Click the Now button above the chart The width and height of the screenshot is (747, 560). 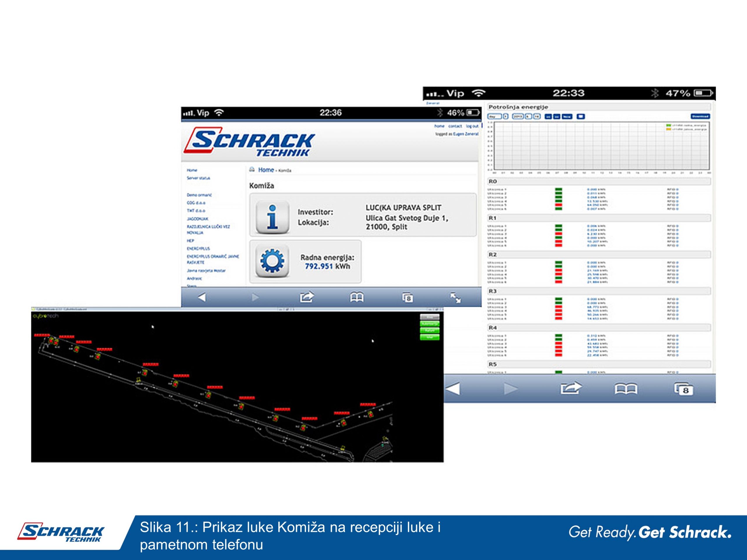coord(567,116)
